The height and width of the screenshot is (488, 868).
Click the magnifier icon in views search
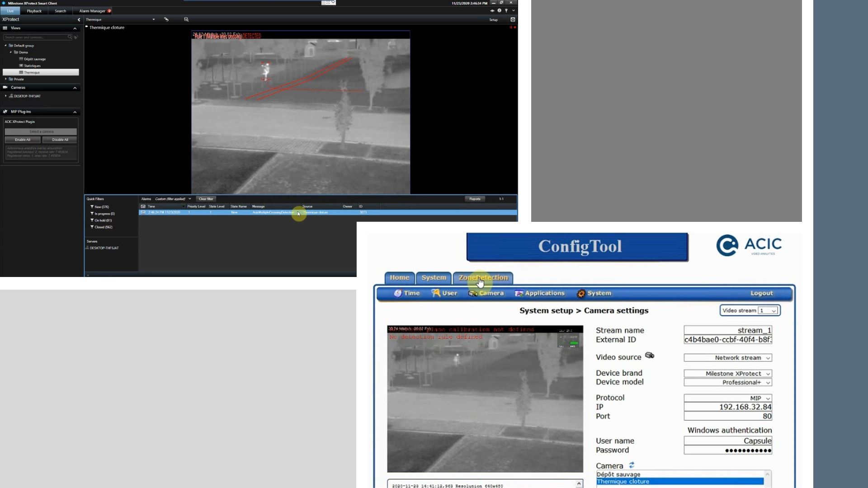[70, 37]
